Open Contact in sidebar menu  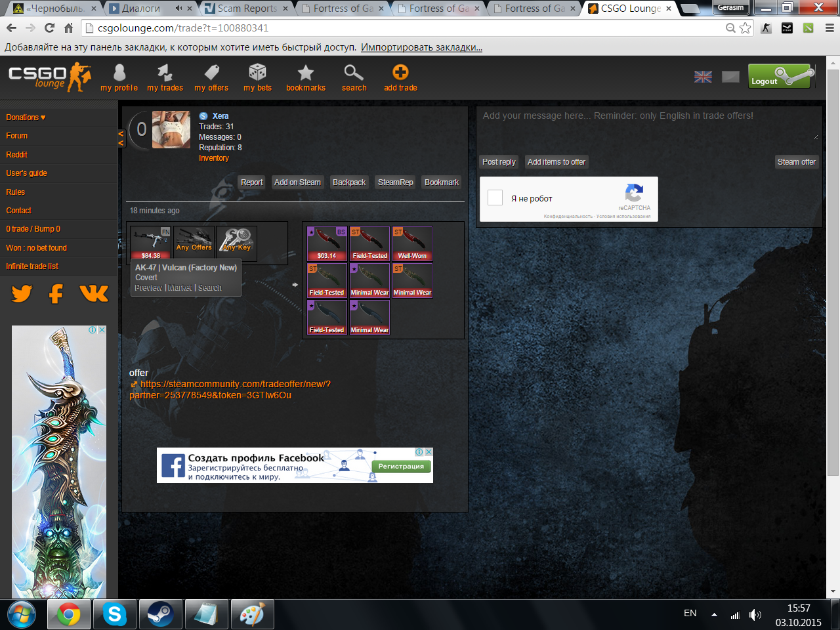click(18, 211)
